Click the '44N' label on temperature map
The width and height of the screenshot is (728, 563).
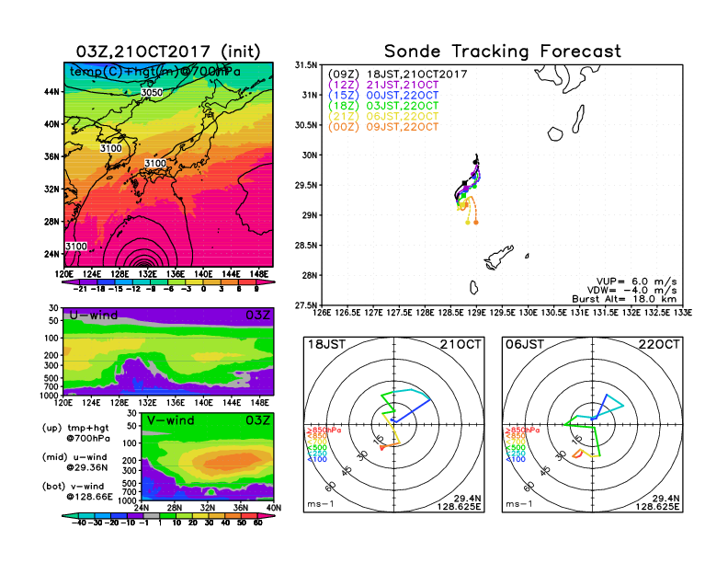52,92
